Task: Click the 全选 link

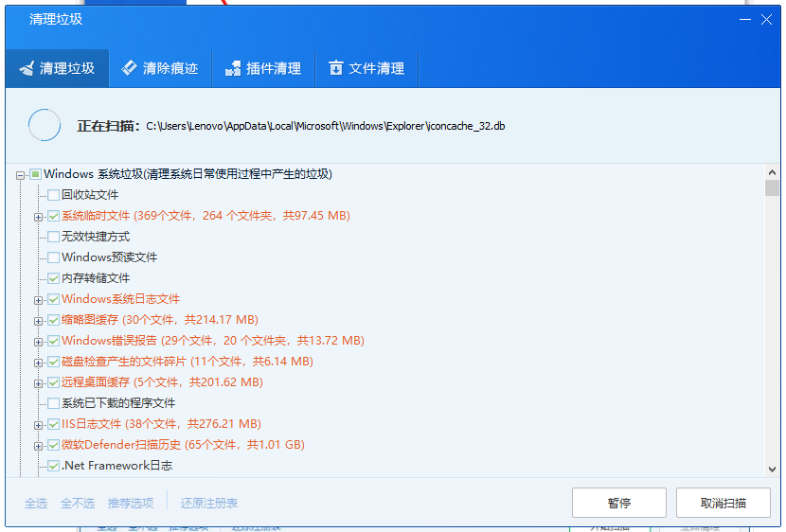Action: (x=36, y=503)
